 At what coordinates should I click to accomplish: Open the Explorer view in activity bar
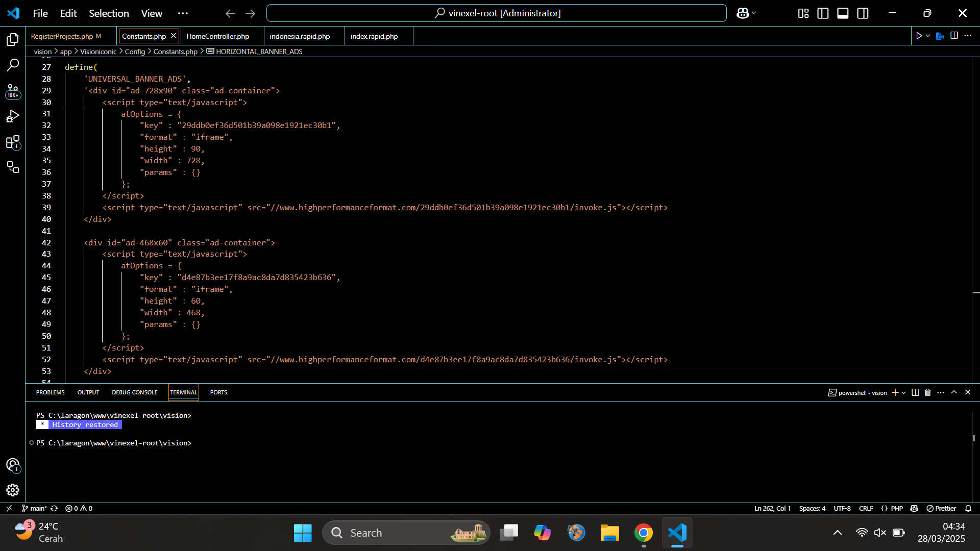[x=13, y=39]
